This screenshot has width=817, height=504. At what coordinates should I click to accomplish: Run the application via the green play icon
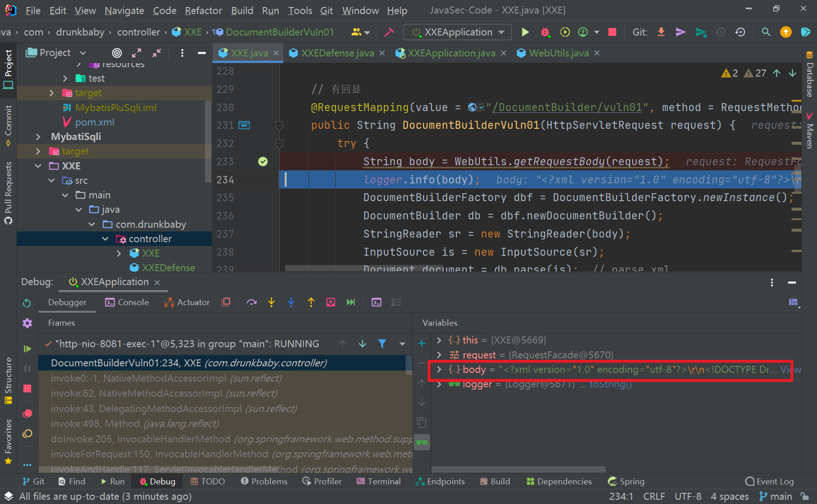tap(525, 32)
